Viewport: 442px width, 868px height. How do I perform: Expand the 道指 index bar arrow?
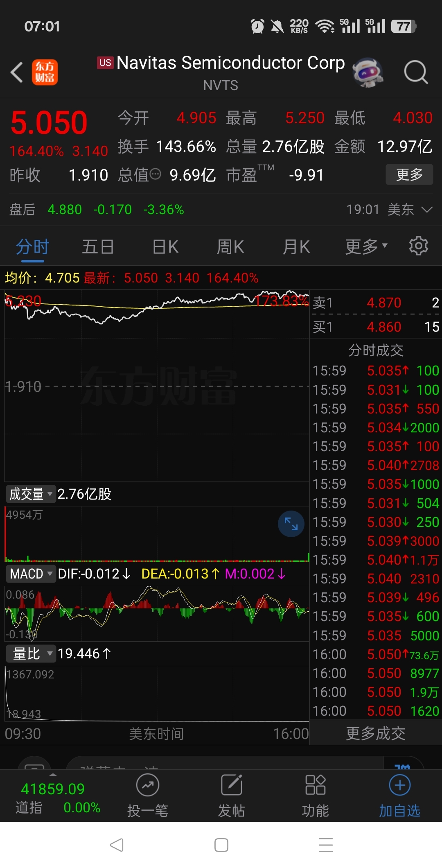point(53,775)
